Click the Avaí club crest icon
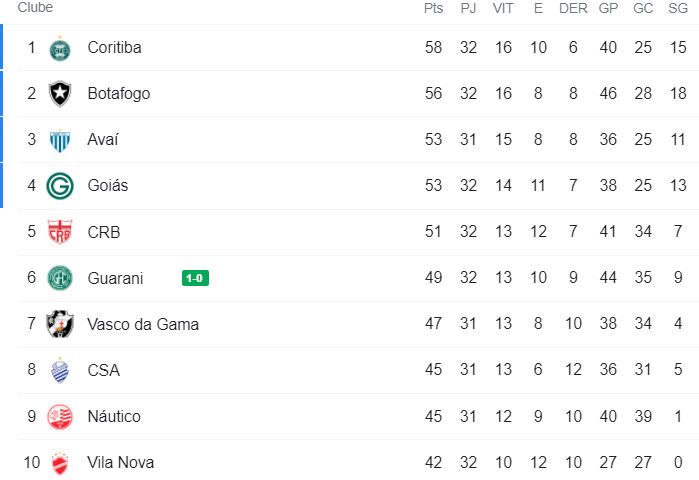 click(x=60, y=140)
